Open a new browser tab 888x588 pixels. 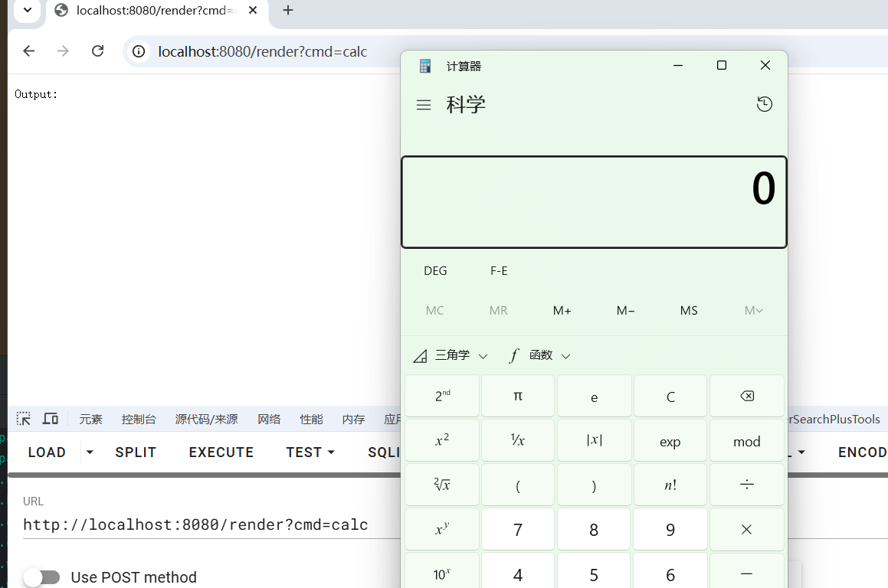tap(288, 11)
